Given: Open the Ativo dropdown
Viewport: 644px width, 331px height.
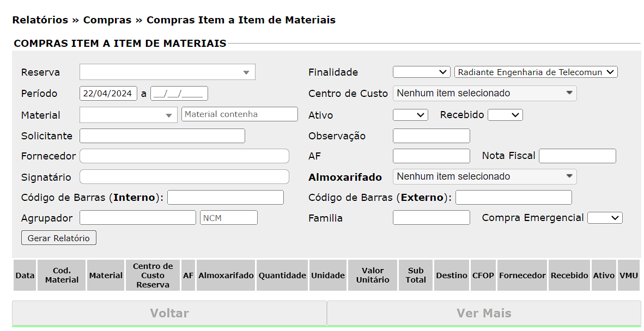Looking at the screenshot, I should click(x=410, y=115).
